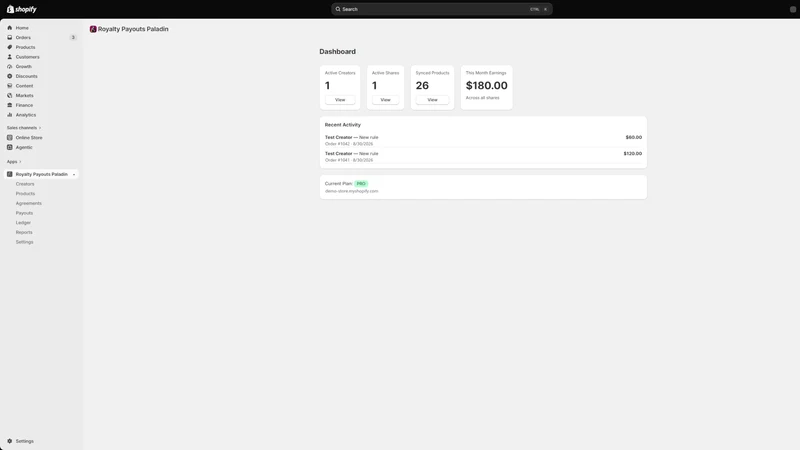Click Synced Products count 26
The height and width of the screenshot is (450, 800).
tap(422, 86)
